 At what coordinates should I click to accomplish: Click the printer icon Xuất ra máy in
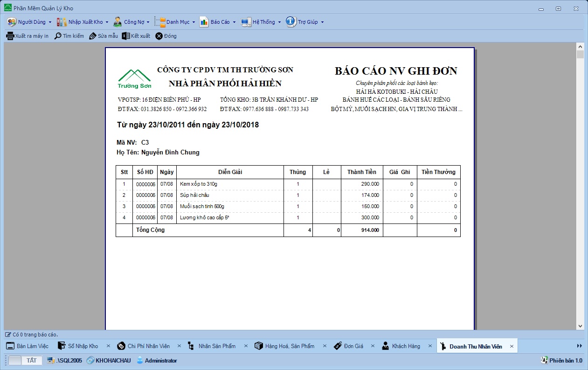[10, 36]
